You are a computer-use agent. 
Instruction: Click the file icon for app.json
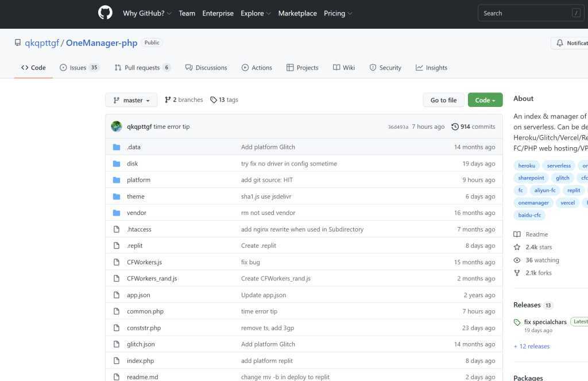[x=117, y=295]
